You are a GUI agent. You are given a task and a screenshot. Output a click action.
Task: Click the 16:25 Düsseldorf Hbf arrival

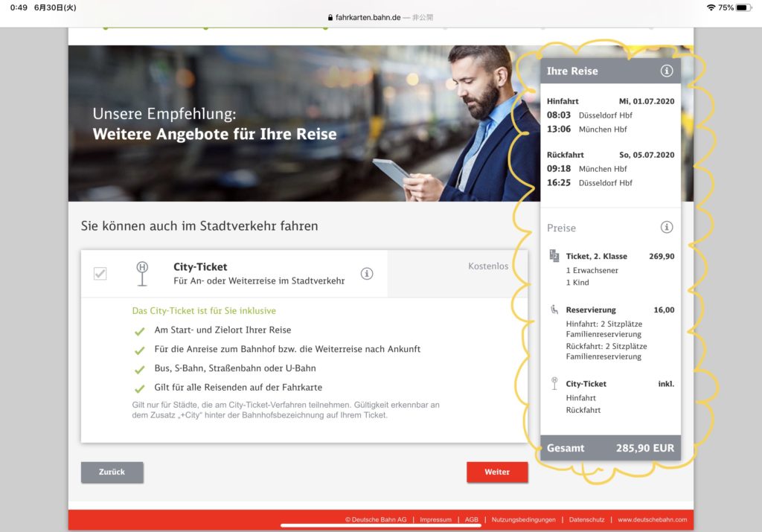pyautogui.click(x=589, y=183)
